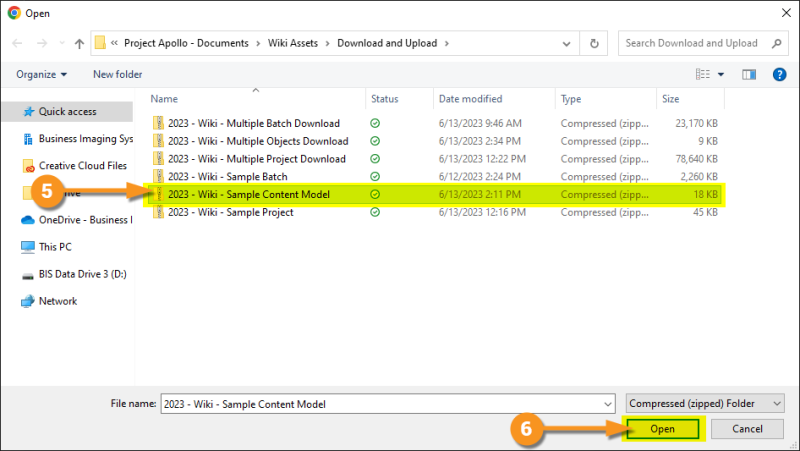The image size is (800, 451).
Task: Select Quick access in the sidebar
Action: (67, 111)
